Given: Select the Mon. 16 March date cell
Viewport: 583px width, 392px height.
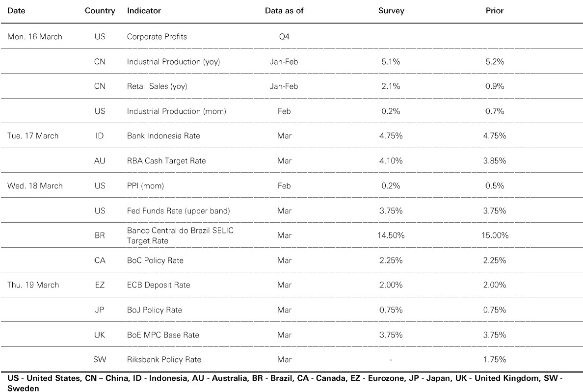Looking at the screenshot, I should click(x=35, y=37).
